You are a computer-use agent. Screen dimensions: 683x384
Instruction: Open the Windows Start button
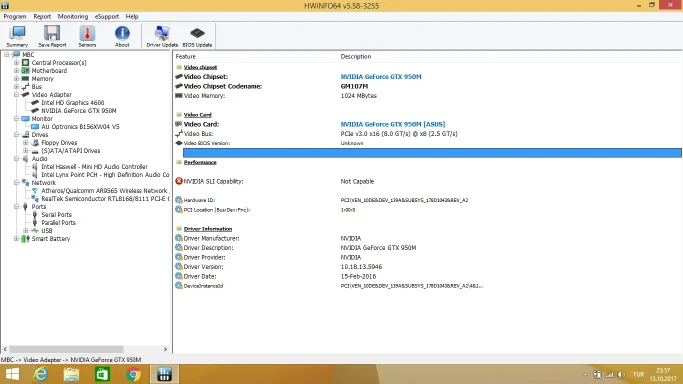tap(12, 374)
